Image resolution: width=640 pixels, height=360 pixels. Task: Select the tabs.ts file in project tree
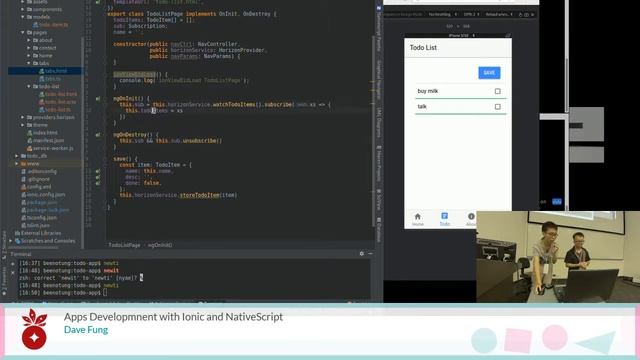click(x=50, y=79)
